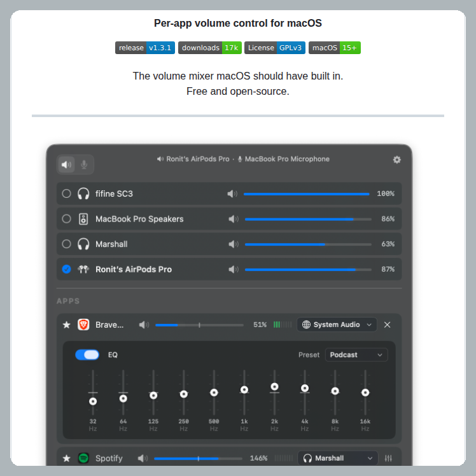Open settings via the gear icon
This screenshot has width=476, height=476.
click(x=396, y=160)
